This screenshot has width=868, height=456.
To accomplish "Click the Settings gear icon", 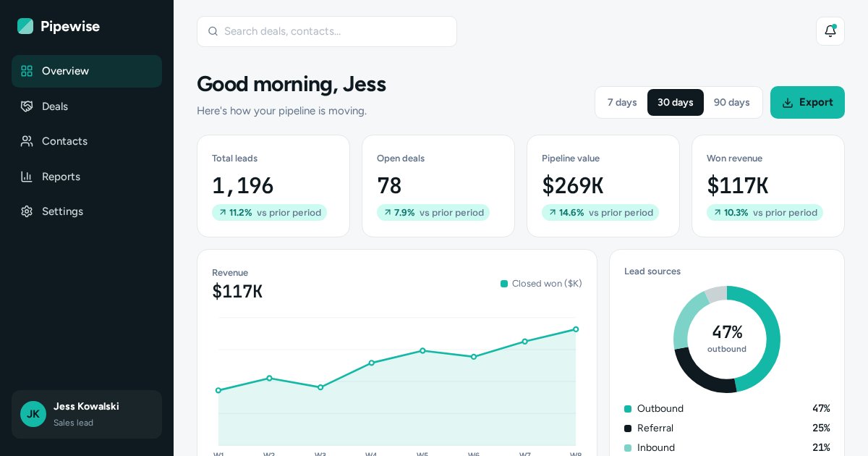I will click(27, 211).
